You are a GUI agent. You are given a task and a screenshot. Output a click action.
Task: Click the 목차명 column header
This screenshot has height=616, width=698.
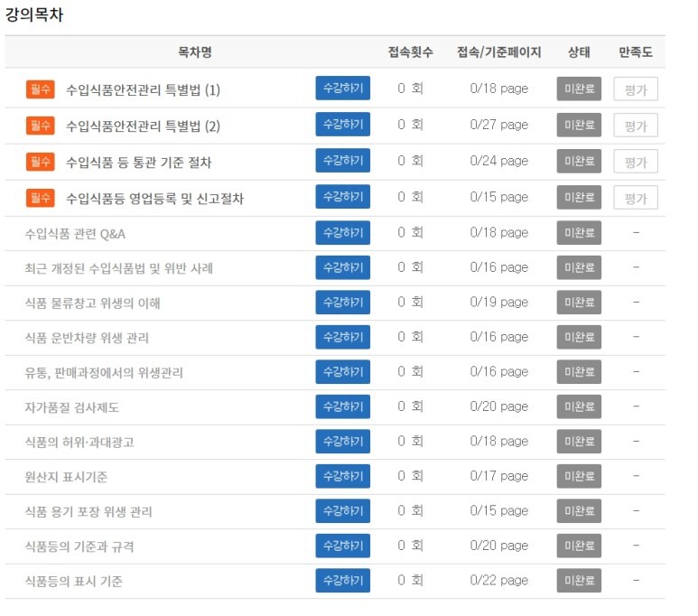coord(195,52)
